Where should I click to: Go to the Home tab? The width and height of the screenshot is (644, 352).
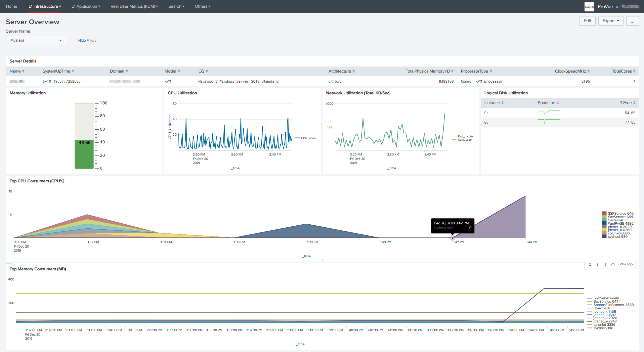[x=11, y=6]
